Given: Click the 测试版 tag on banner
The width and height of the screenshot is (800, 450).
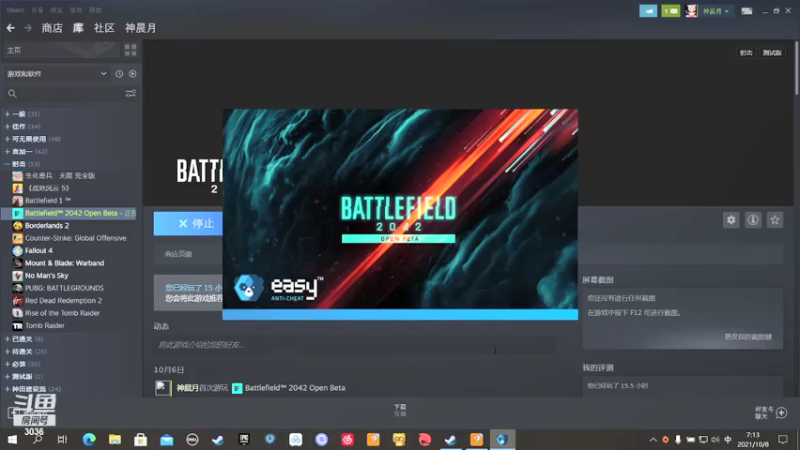Looking at the screenshot, I should [x=772, y=53].
